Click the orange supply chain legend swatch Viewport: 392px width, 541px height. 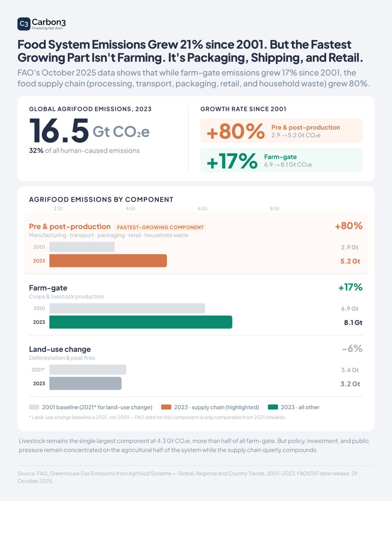tap(166, 407)
